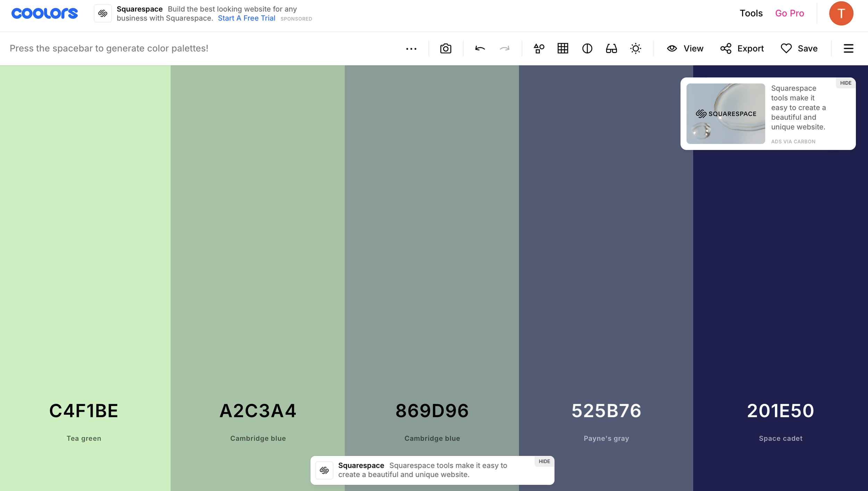The height and width of the screenshot is (491, 868).
Task: Open the color blindness glasses icon
Action: 611,49
